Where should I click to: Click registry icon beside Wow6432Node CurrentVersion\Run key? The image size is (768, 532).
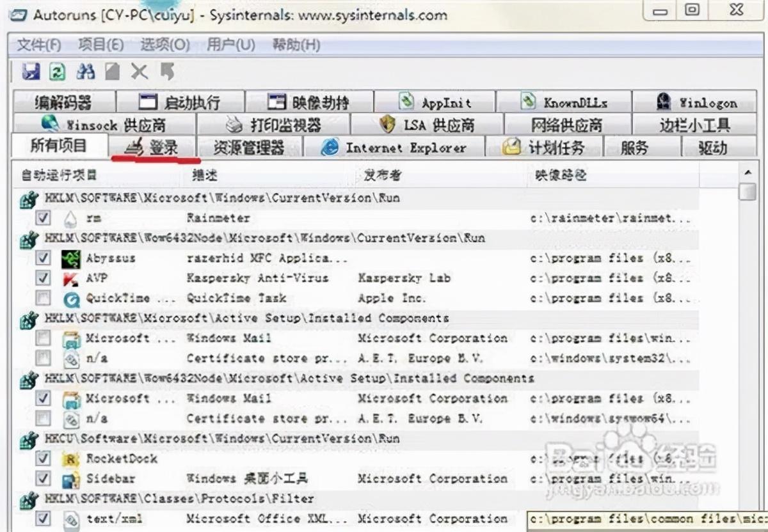coord(29,239)
